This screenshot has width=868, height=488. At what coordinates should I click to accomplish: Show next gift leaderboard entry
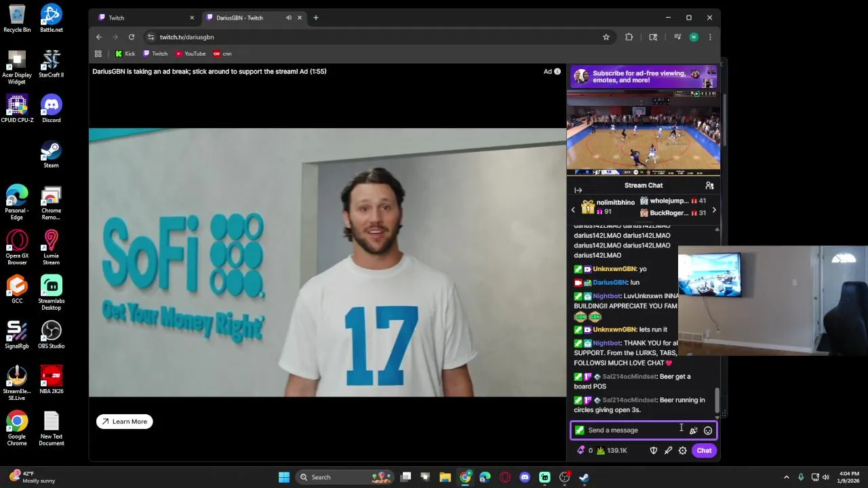(x=713, y=210)
